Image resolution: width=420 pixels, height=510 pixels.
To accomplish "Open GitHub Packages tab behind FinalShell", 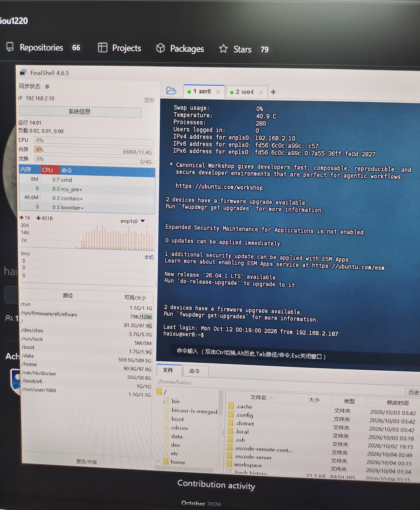I will pyautogui.click(x=180, y=49).
